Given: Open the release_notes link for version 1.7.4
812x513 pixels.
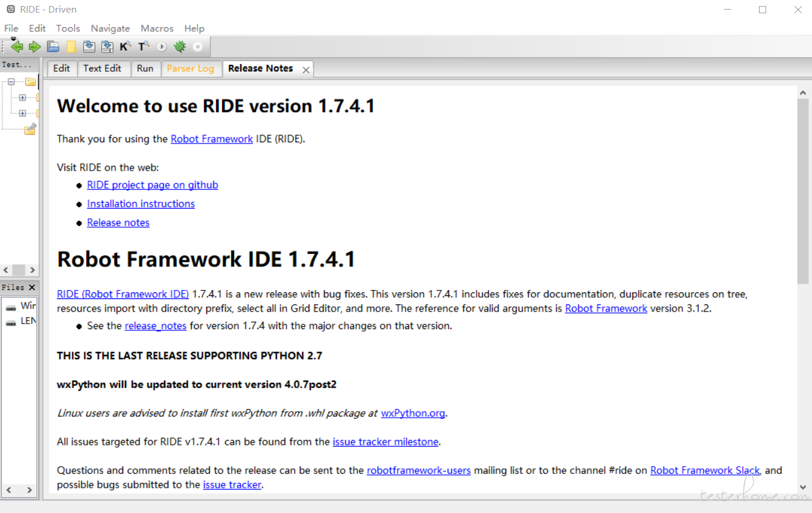Looking at the screenshot, I should pyautogui.click(x=156, y=326).
